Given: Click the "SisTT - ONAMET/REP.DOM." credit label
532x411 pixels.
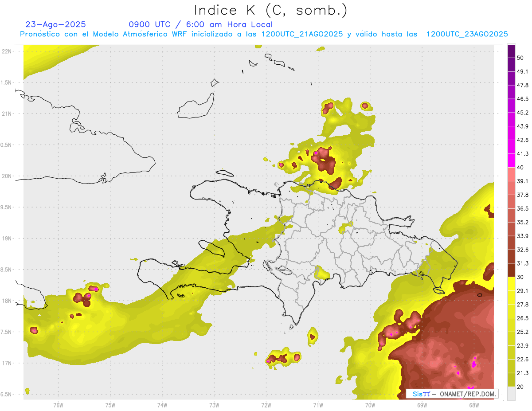Looking at the screenshot, I should coord(452,394).
